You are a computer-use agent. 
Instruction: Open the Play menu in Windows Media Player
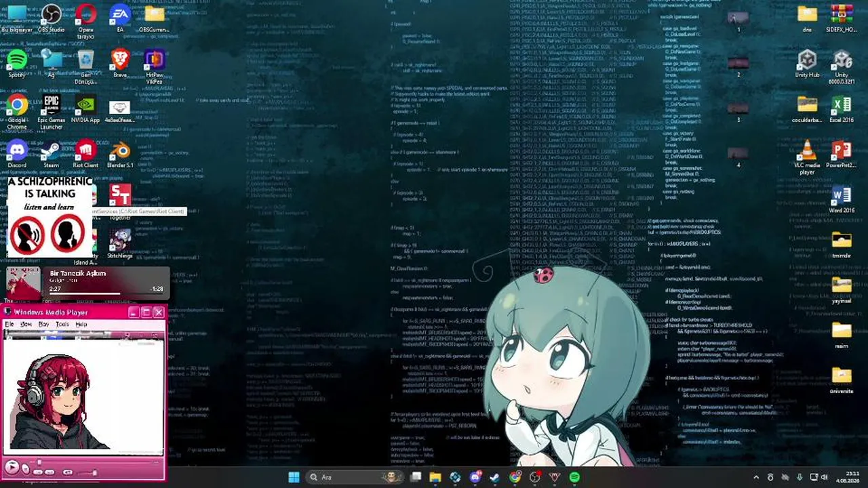(43, 325)
